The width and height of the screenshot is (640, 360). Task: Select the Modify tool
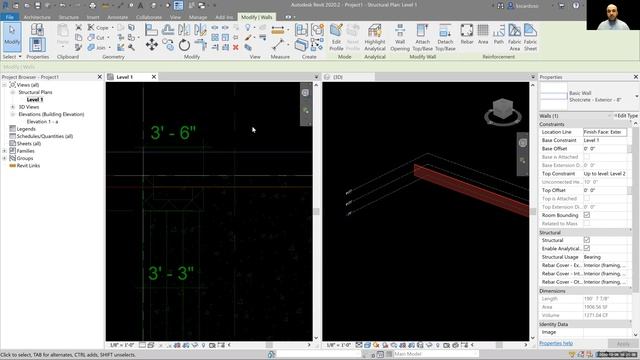coord(12,37)
